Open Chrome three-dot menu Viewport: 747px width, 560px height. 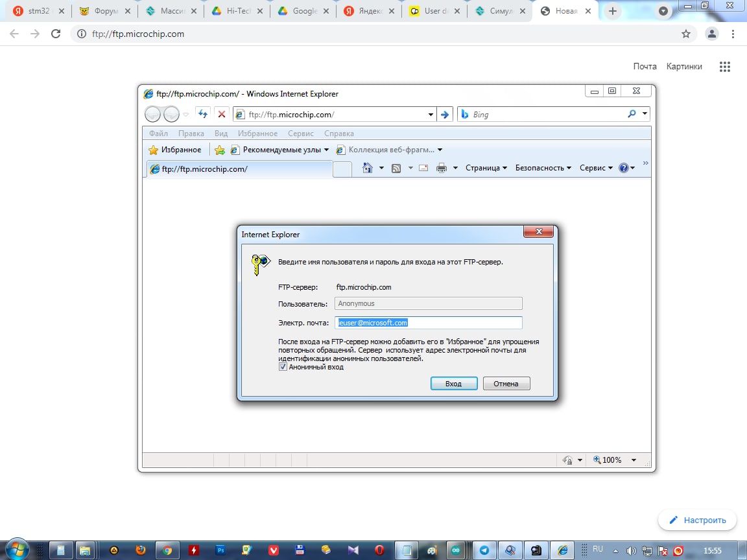tap(733, 34)
